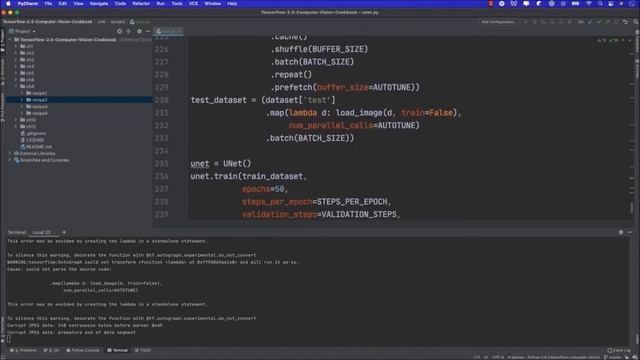
Task: Open Search Everywhere magnifier in the toolbar
Action: pyautogui.click(x=636, y=22)
